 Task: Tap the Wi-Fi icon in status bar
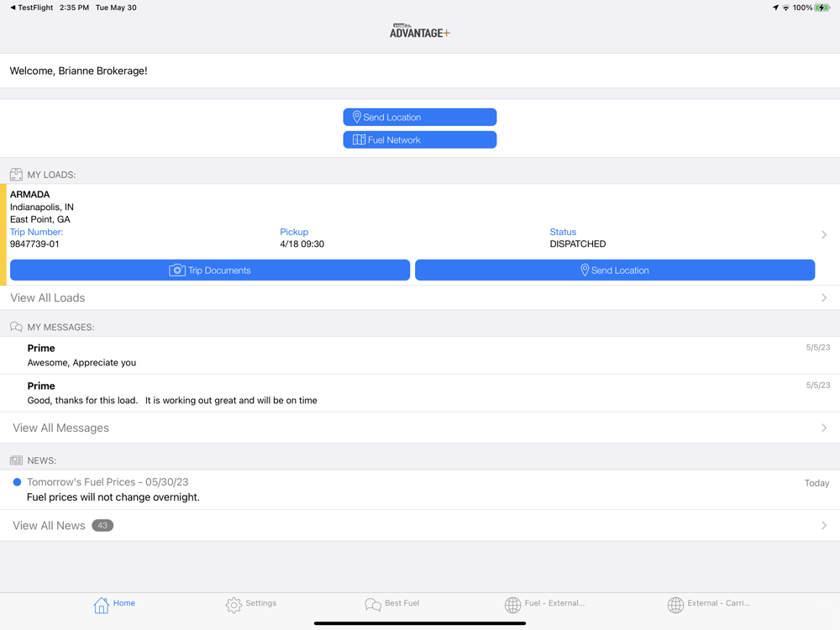(x=786, y=8)
